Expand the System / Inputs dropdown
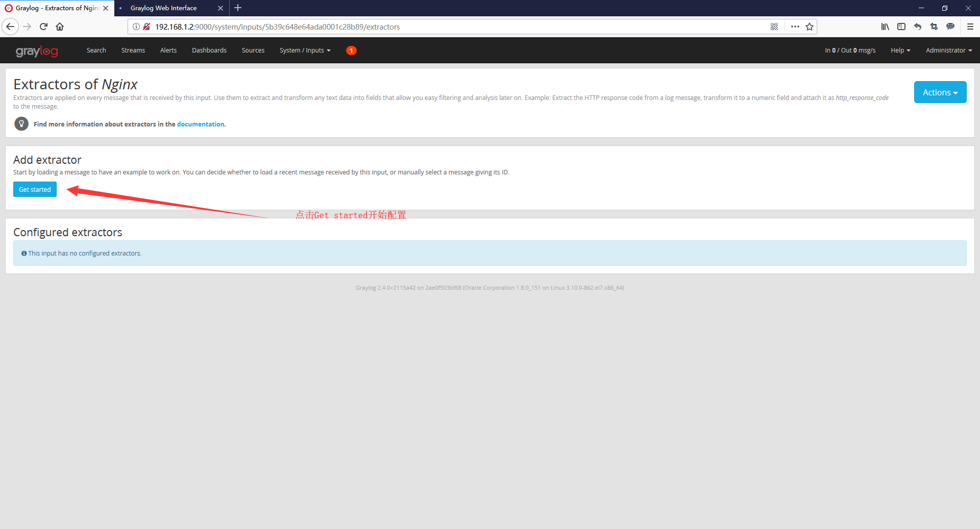This screenshot has height=529, width=980. 305,51
